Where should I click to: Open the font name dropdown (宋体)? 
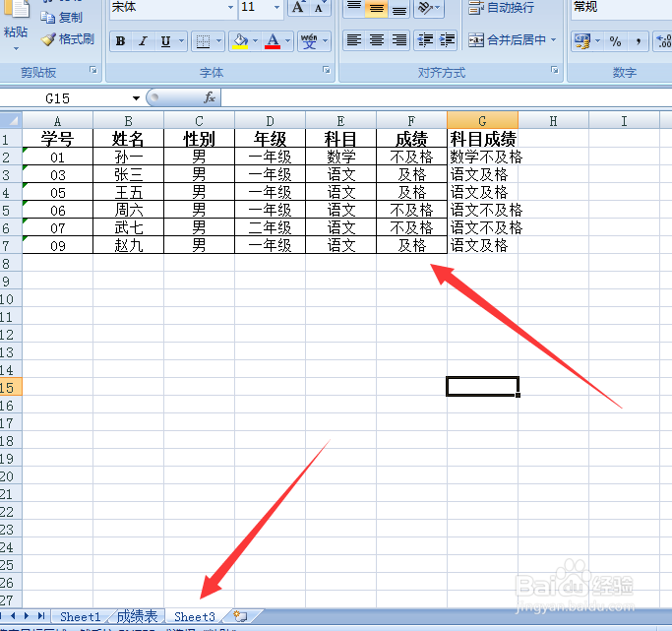click(x=230, y=7)
